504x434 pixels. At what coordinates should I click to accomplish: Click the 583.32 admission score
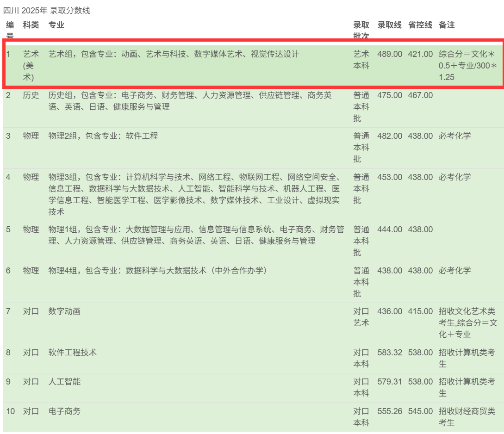[x=390, y=353]
